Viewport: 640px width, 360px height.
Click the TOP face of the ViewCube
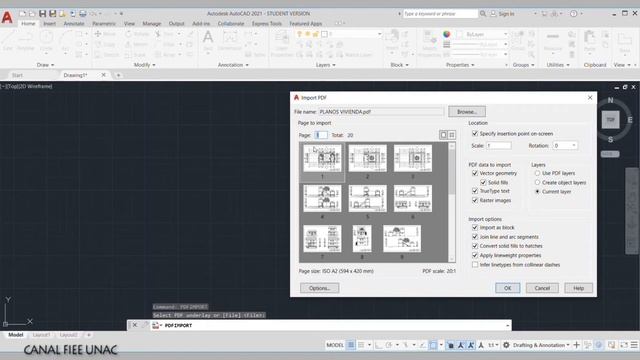[x=610, y=120]
